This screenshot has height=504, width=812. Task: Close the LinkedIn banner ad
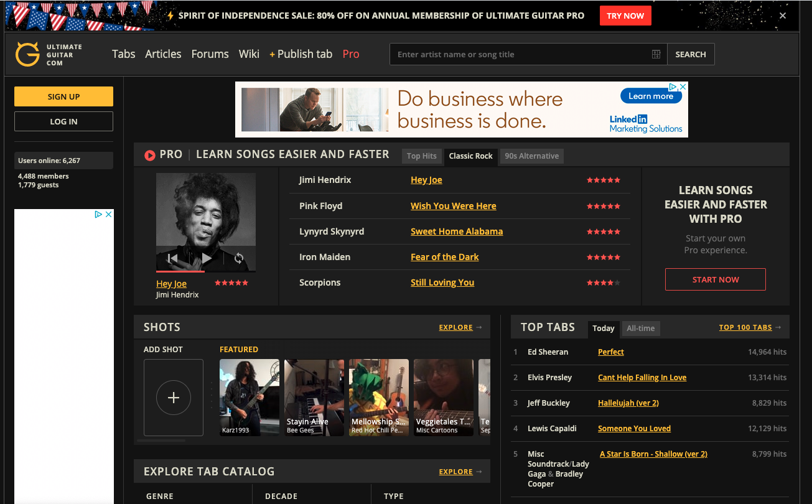pyautogui.click(x=683, y=87)
